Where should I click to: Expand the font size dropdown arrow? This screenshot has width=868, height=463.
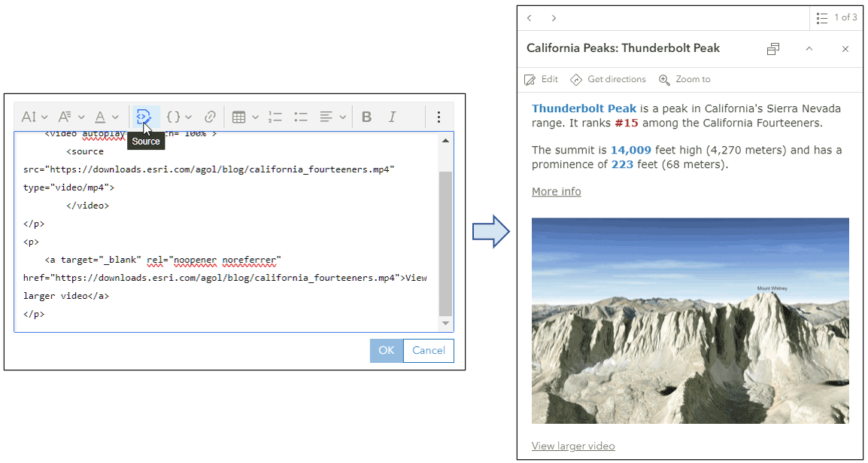tap(45, 117)
